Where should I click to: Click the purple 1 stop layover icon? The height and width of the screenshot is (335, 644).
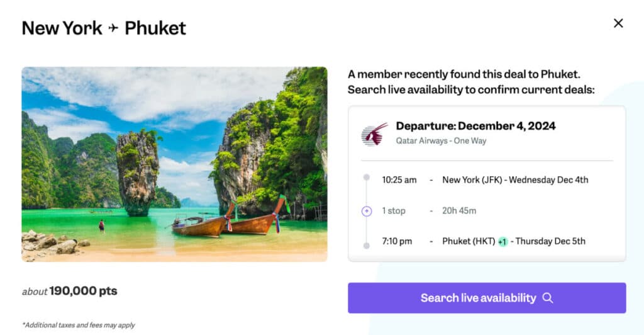367,211
